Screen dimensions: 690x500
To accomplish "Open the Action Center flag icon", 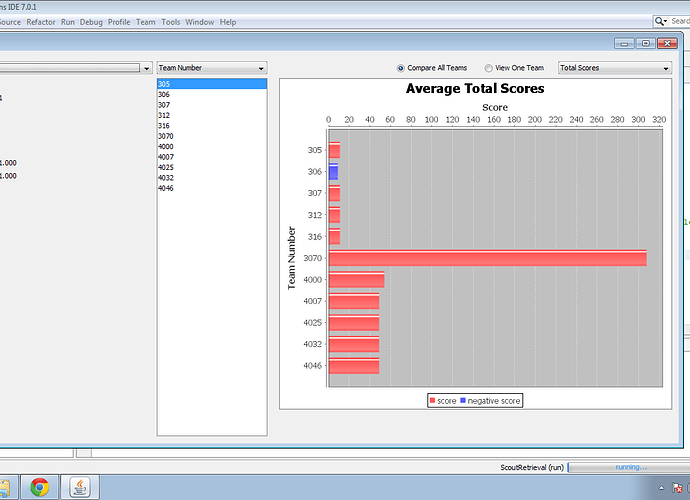I will pyautogui.click(x=677, y=487).
